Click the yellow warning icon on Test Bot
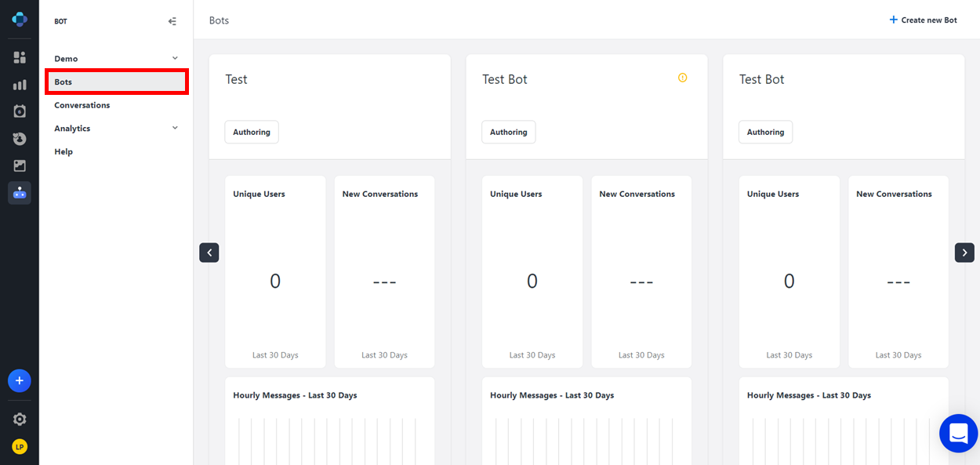Image resolution: width=980 pixels, height=465 pixels. point(682,78)
